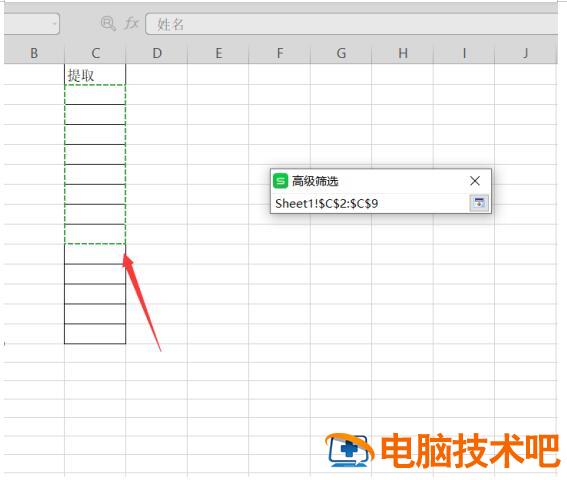Select column I header
Viewport: 567px width, 480px height.
coord(464,53)
